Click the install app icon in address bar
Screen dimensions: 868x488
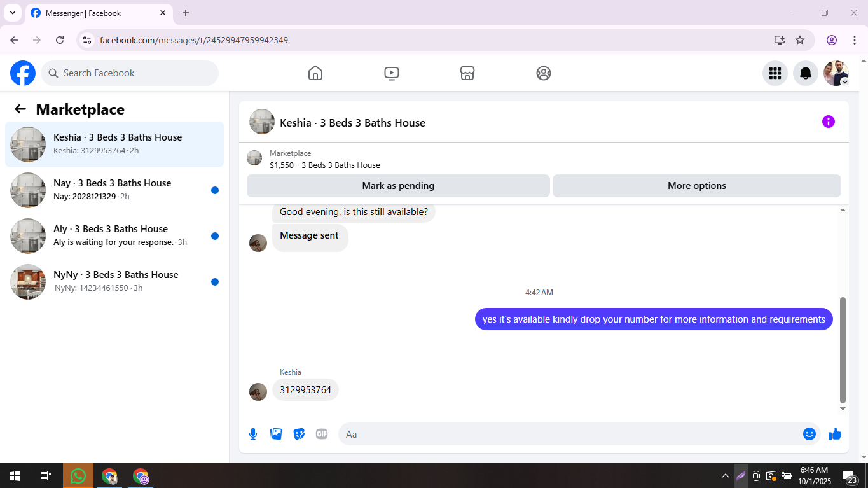coord(780,40)
